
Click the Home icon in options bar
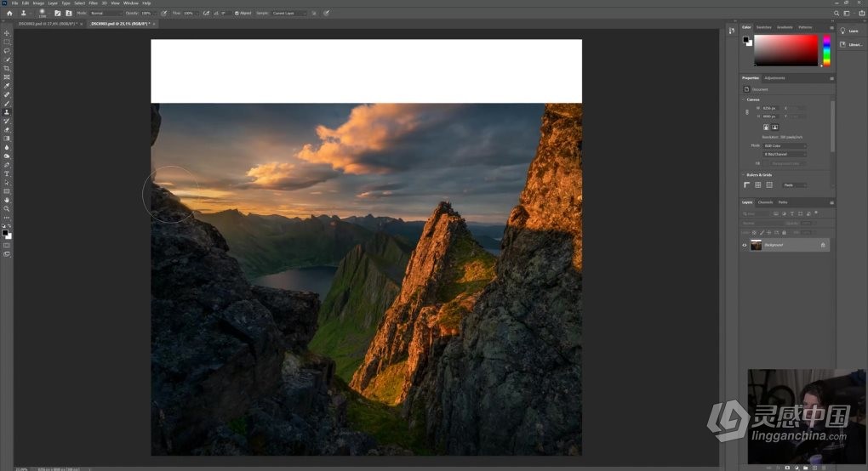[9, 14]
